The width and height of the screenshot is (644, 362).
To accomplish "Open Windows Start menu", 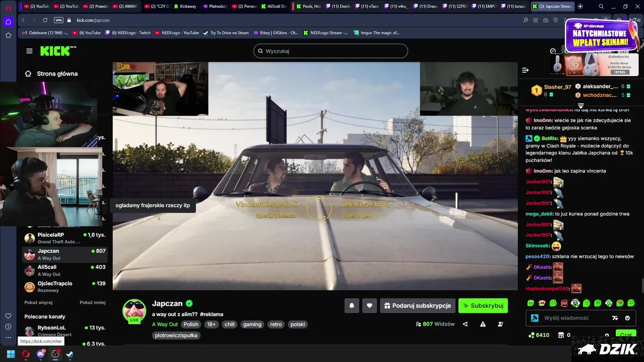I will 11,354.
